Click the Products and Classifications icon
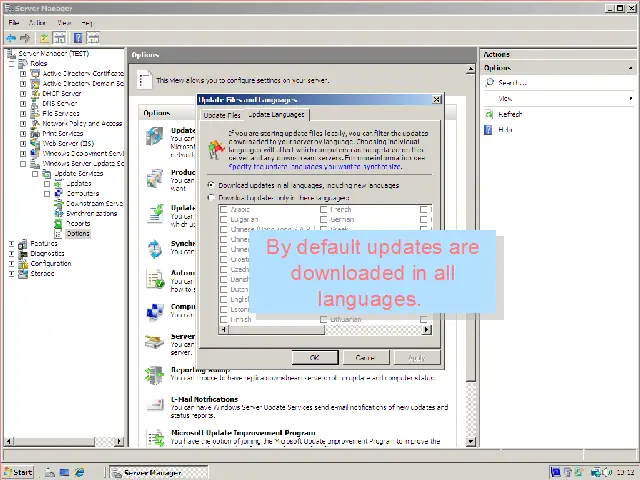The width and height of the screenshot is (640, 480). click(x=155, y=178)
